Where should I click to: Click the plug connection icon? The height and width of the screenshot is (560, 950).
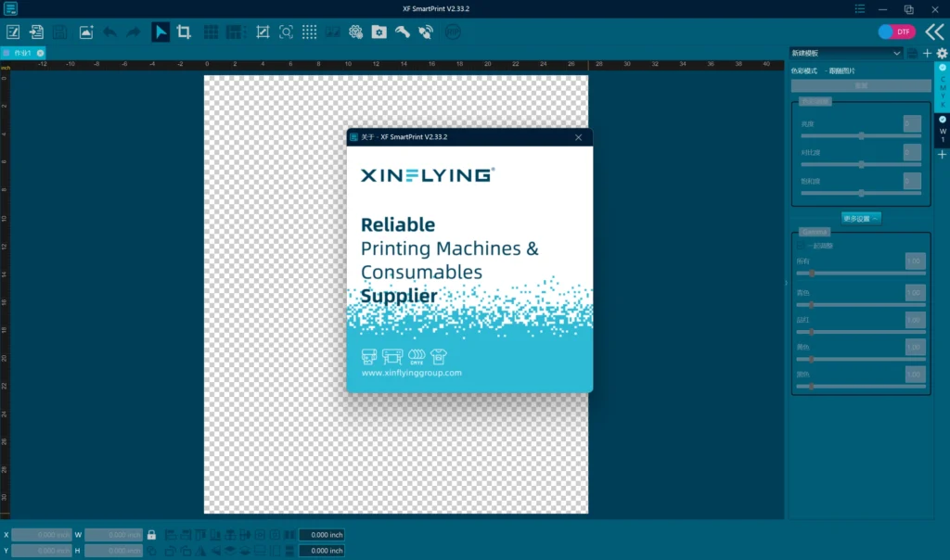point(426,32)
